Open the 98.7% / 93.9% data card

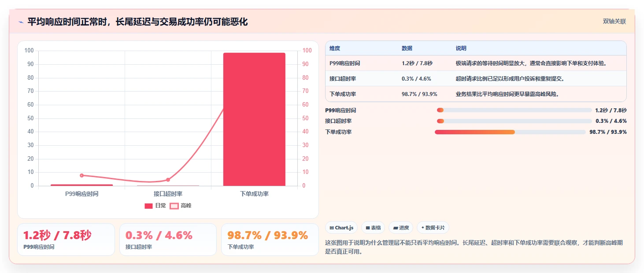270,240
